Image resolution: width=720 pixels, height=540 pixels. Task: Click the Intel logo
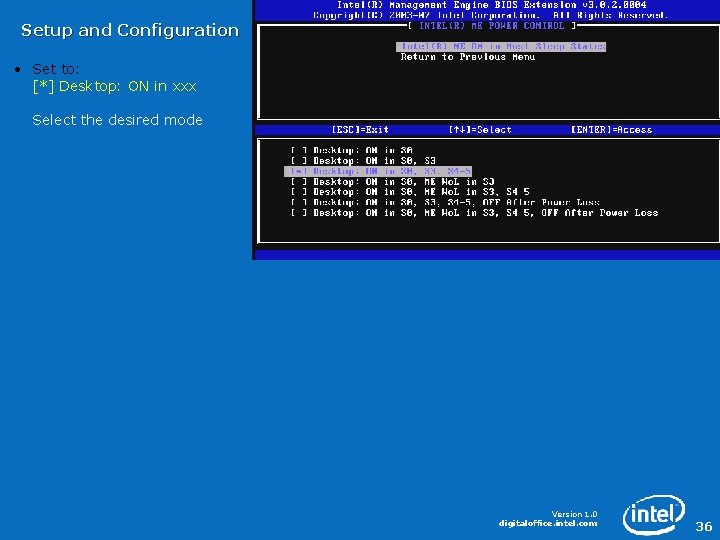(653, 514)
